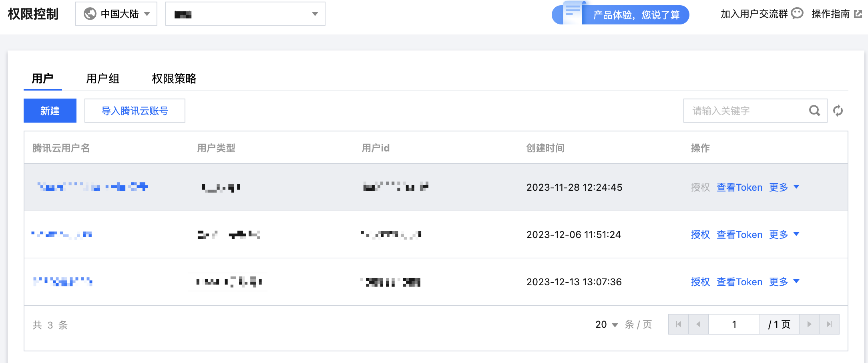Click the 导入腾讯云账号 button
Screen dimensions: 868x363
[135, 111]
